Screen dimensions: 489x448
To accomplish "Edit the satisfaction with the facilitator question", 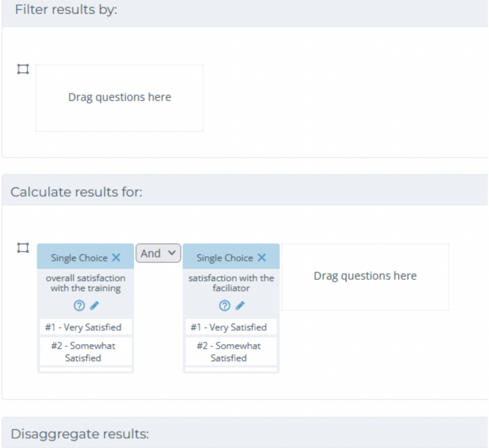I will click(x=240, y=305).
